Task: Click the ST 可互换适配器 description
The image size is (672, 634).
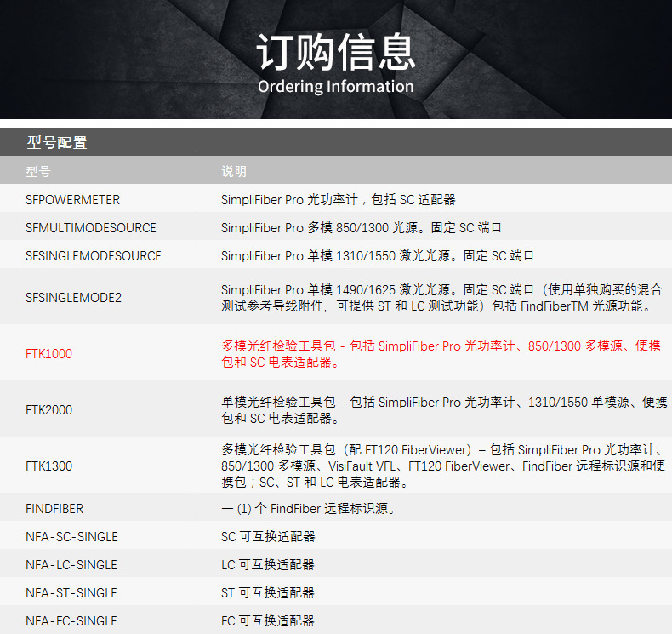Action: [x=268, y=593]
